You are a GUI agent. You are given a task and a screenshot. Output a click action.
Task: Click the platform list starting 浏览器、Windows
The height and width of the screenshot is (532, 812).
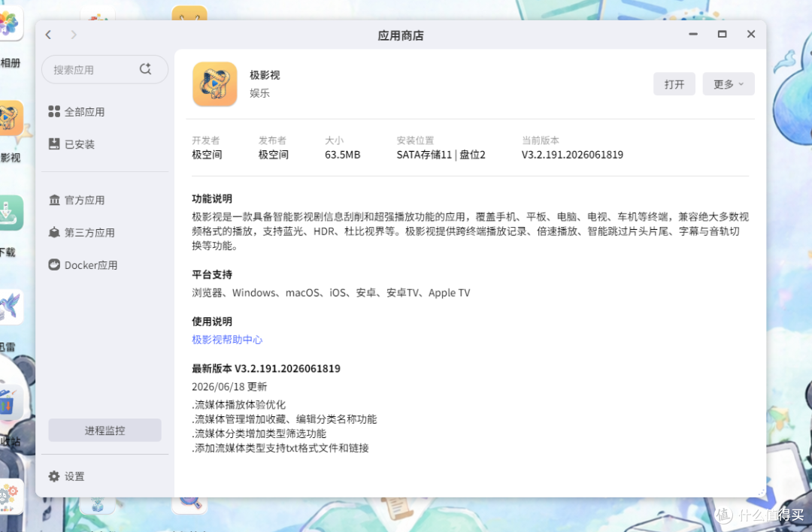pos(331,293)
